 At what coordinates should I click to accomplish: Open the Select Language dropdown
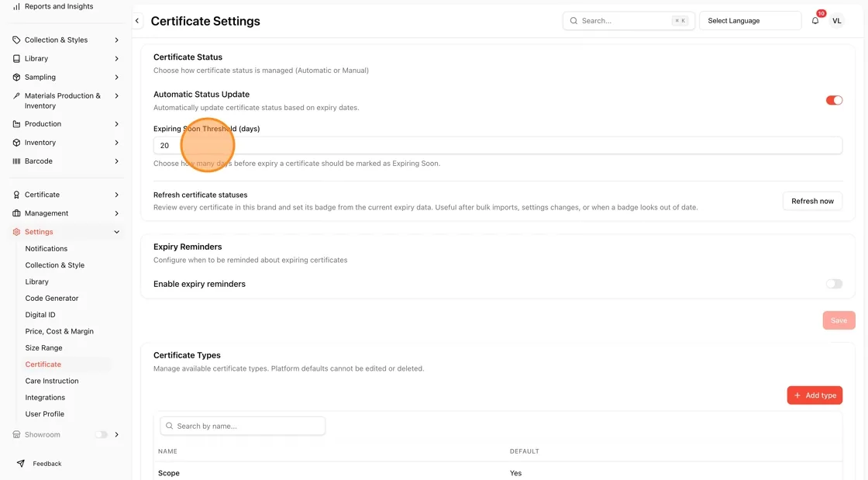(750, 21)
